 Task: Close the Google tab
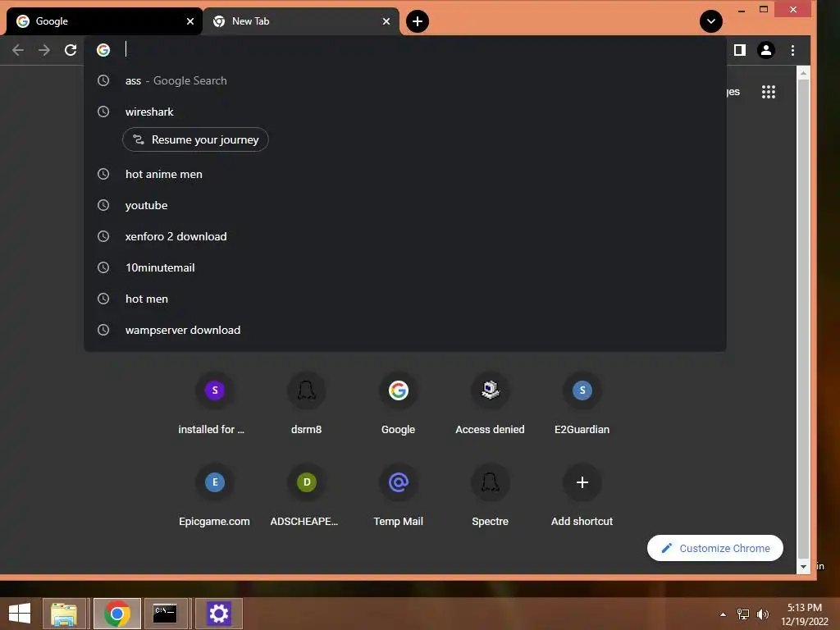tap(190, 21)
